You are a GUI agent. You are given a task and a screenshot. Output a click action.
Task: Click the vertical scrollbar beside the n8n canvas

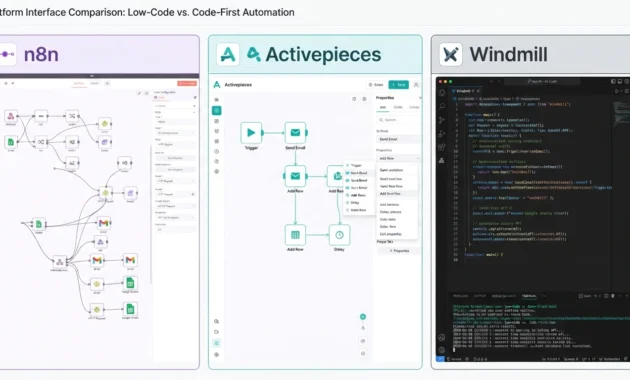[151, 215]
